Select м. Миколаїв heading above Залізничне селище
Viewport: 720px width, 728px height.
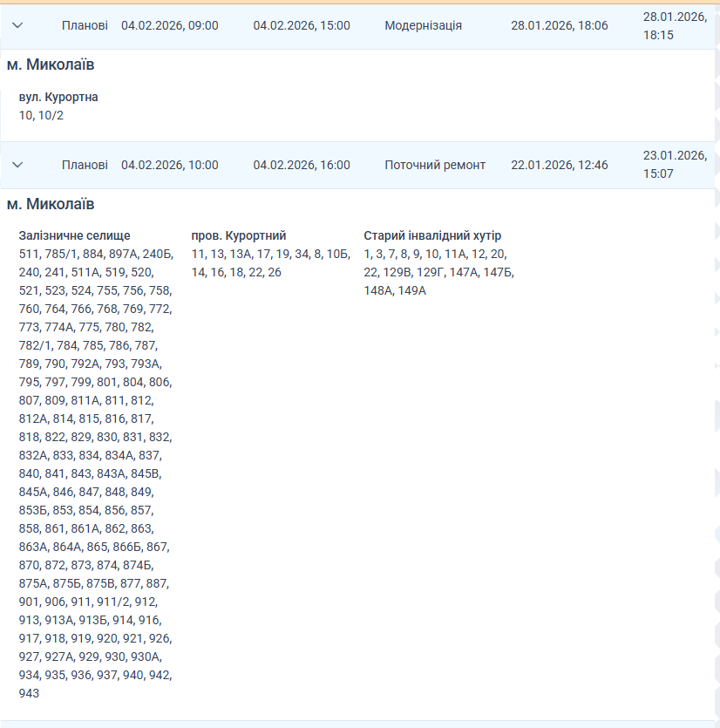pos(51,204)
